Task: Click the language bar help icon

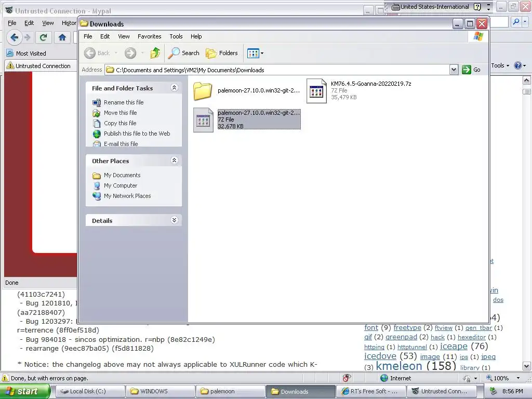Action: (x=477, y=7)
